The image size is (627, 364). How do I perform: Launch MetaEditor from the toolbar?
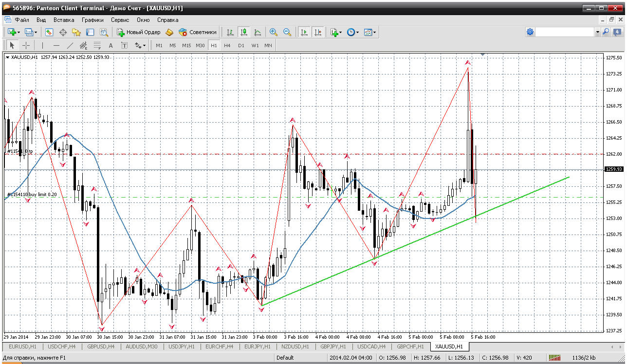coord(169,32)
